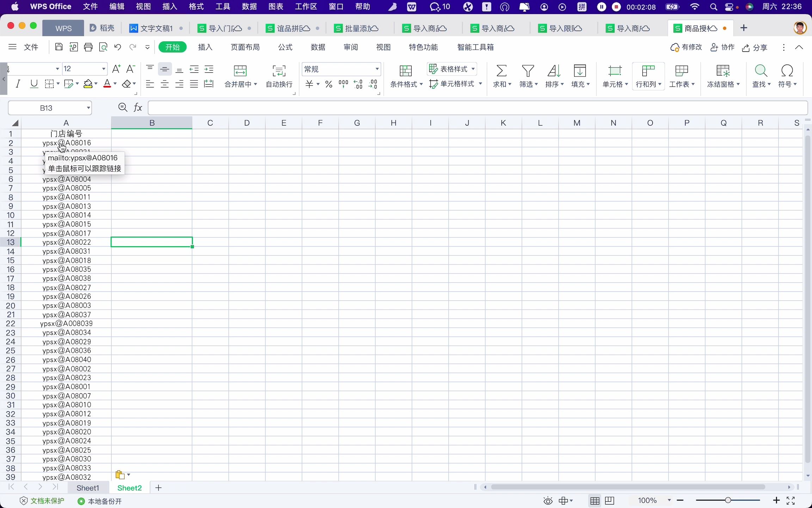Click the 协作 collaborate button
The image size is (812, 508).
[x=722, y=47]
